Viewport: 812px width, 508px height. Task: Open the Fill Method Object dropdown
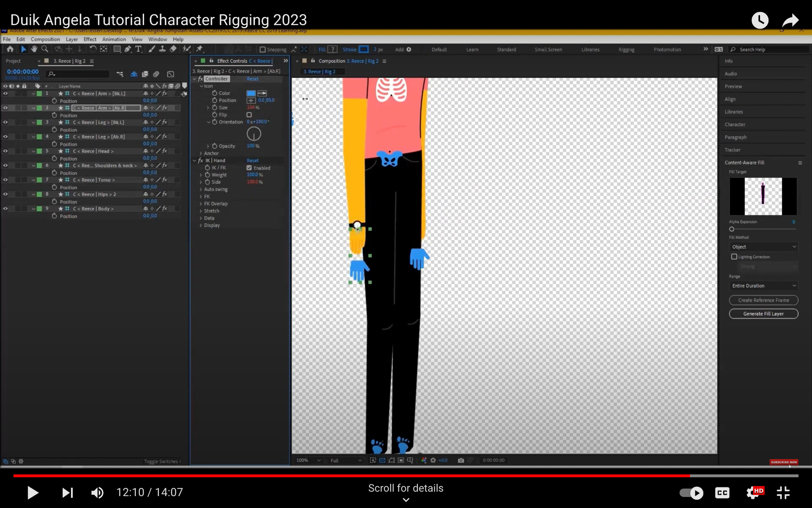tap(763, 247)
